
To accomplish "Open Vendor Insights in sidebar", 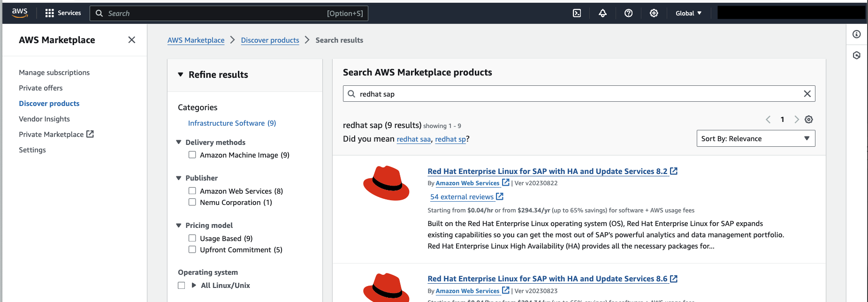I will [44, 119].
